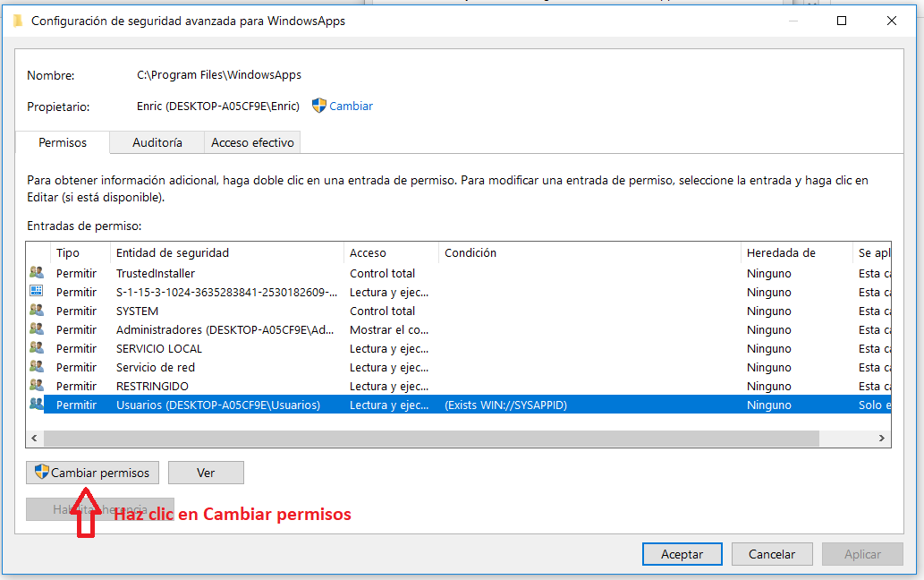The width and height of the screenshot is (924, 580).
Task: Click the right arrow of horizontal scrollbar
Action: click(x=882, y=438)
